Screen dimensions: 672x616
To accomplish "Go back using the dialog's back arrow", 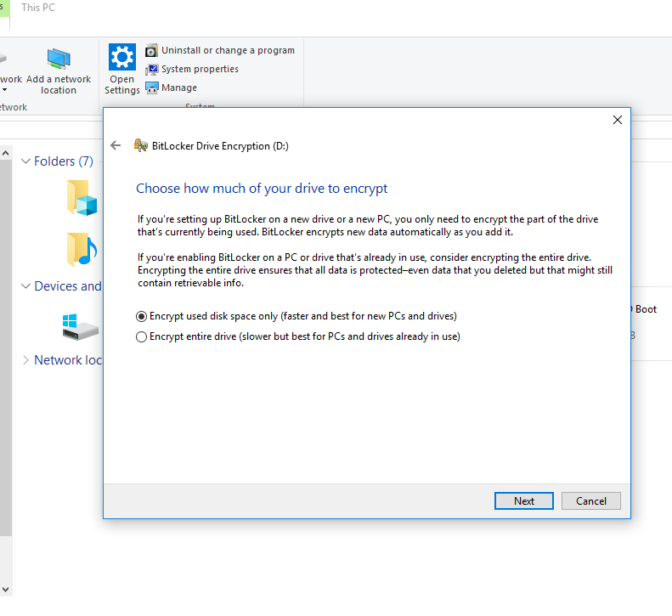I will click(116, 146).
